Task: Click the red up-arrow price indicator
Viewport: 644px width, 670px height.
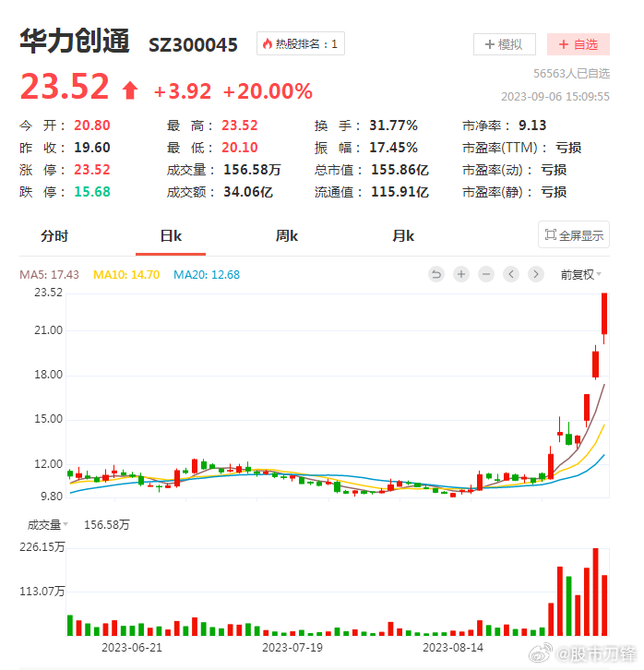Action: (130, 90)
